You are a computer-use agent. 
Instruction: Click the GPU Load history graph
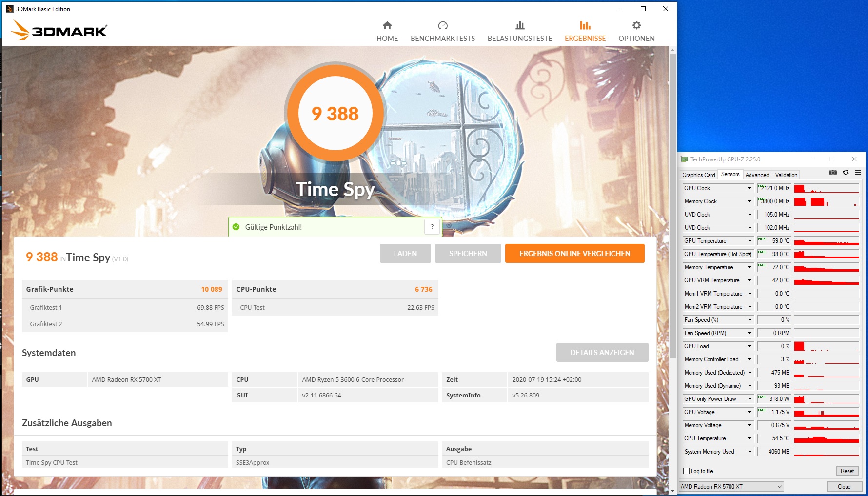point(827,346)
